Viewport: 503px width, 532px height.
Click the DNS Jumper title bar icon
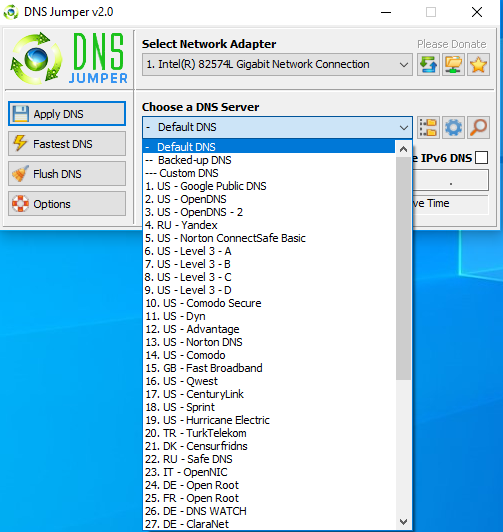11,12
